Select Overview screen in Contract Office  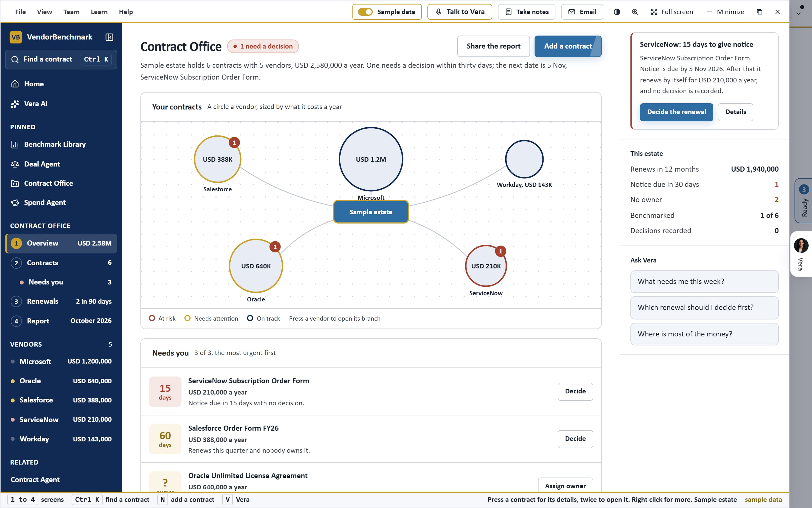click(61, 243)
